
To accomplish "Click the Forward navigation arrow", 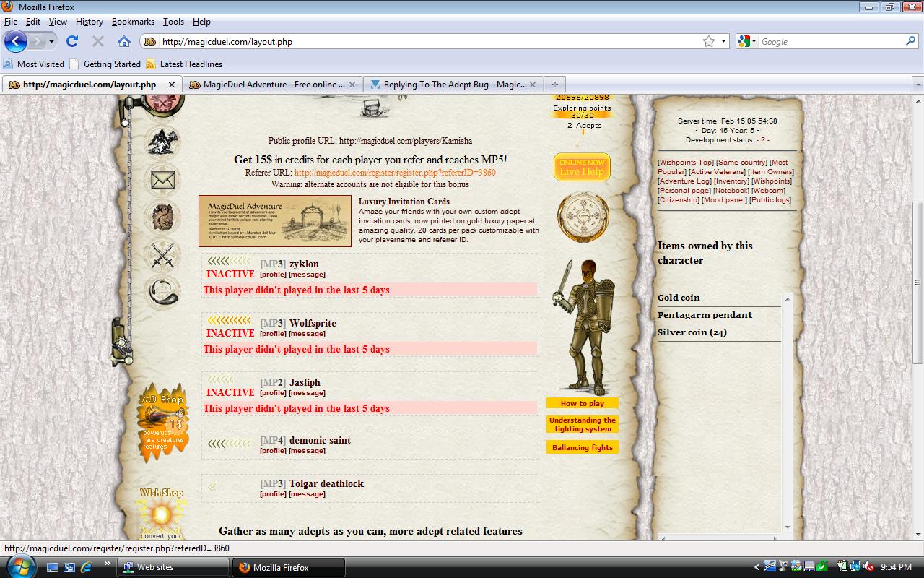I will coord(37,41).
